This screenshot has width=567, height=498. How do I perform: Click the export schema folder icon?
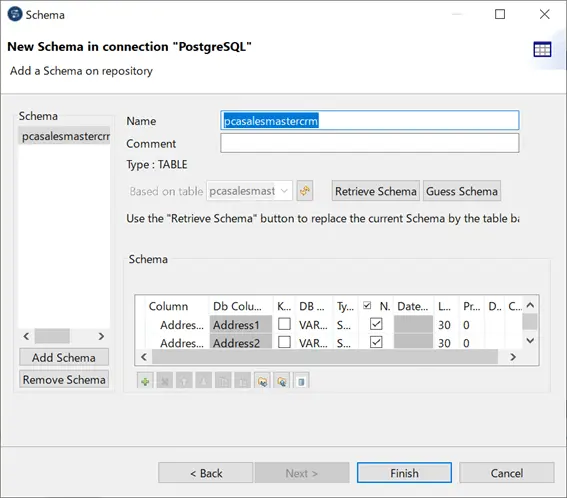tap(282, 381)
